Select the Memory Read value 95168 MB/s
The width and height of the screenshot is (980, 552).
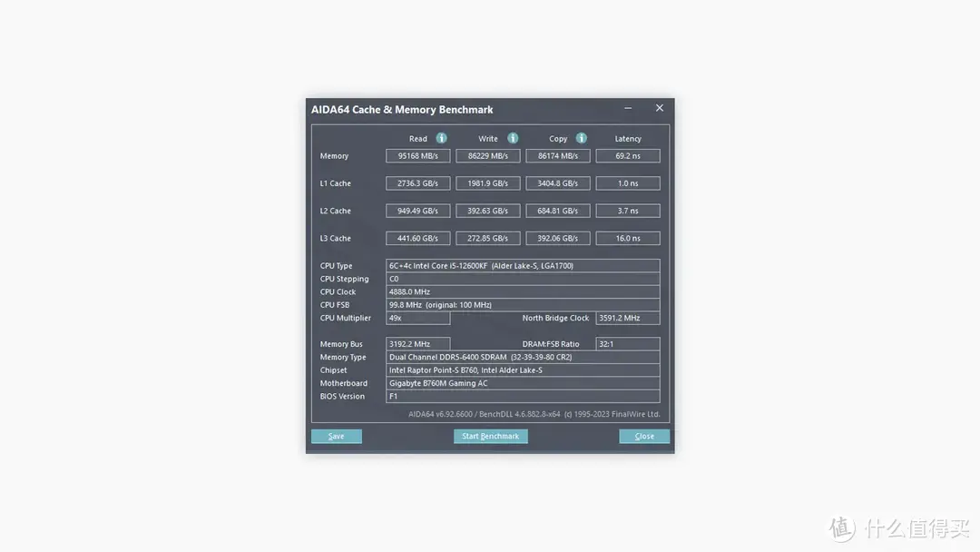pos(417,156)
